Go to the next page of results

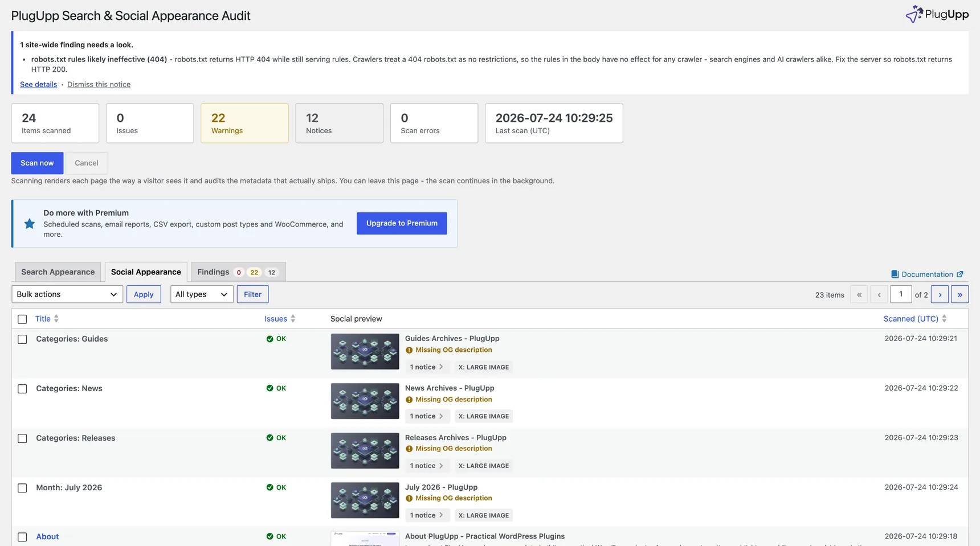pos(940,294)
